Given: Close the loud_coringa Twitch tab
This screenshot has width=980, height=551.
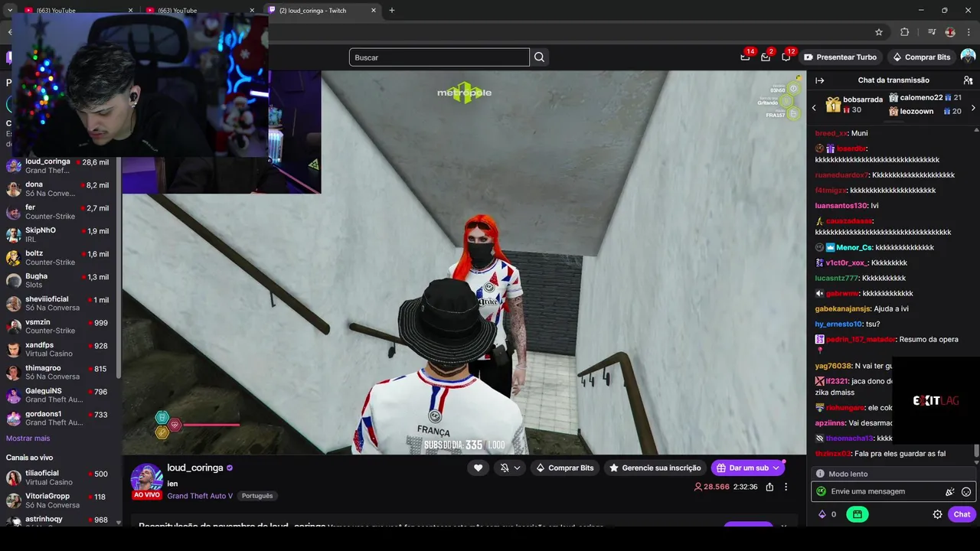Looking at the screenshot, I should tap(374, 11).
